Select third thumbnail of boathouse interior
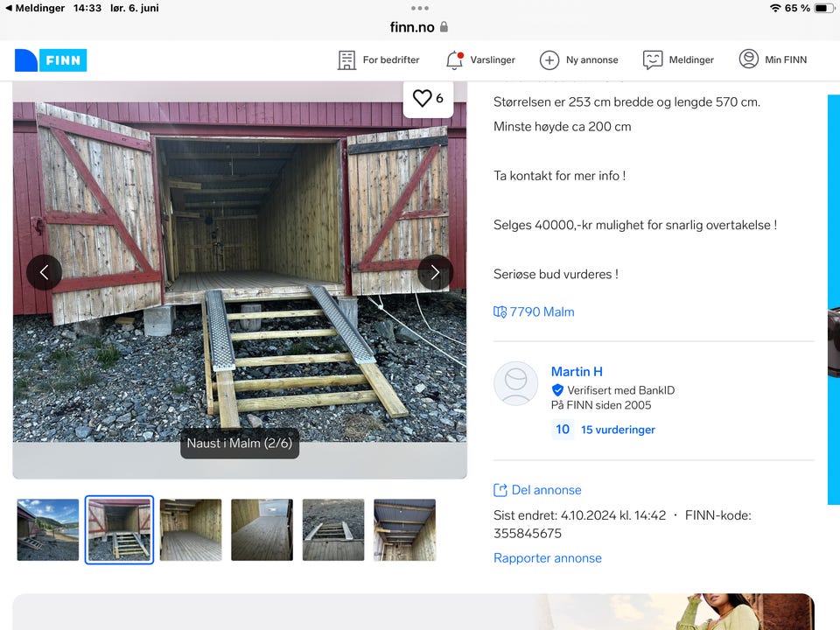This screenshot has width=840, height=630. [x=191, y=530]
